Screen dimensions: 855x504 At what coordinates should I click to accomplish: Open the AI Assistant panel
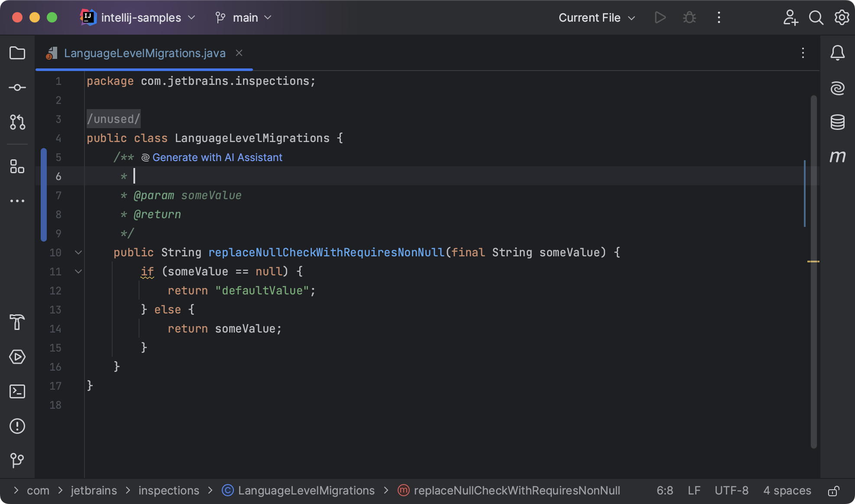[x=838, y=88]
